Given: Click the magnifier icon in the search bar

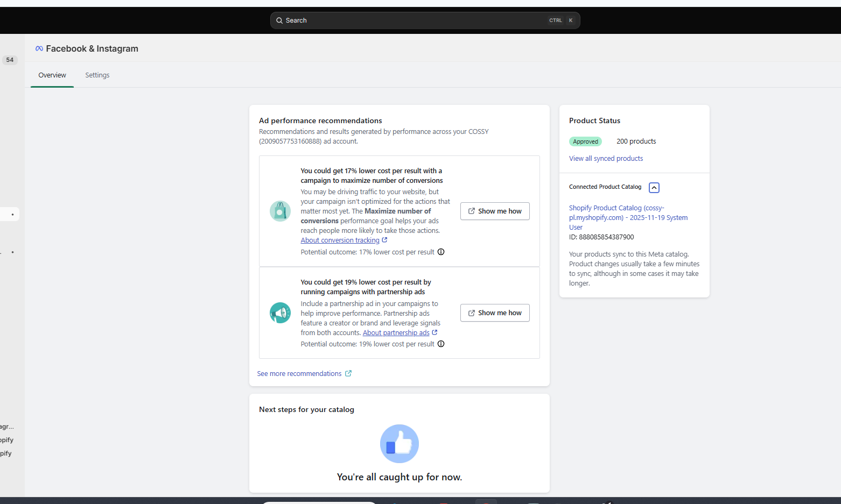Looking at the screenshot, I should click(279, 20).
